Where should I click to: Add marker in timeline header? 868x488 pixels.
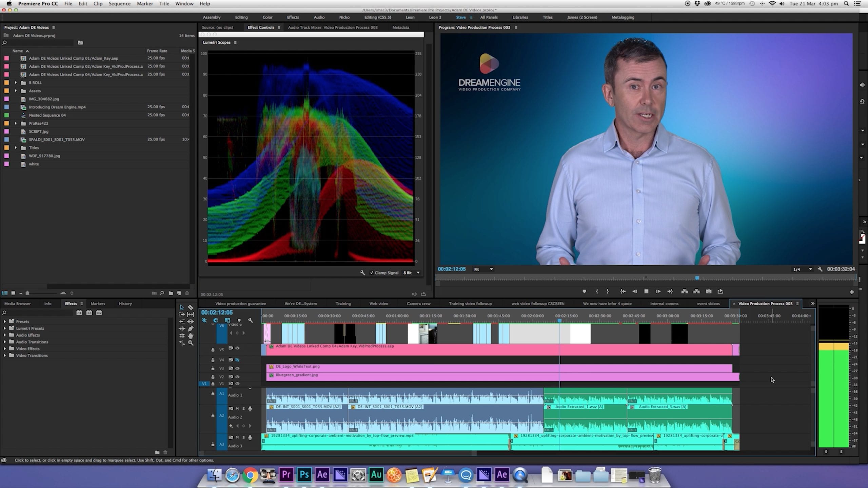tap(239, 320)
